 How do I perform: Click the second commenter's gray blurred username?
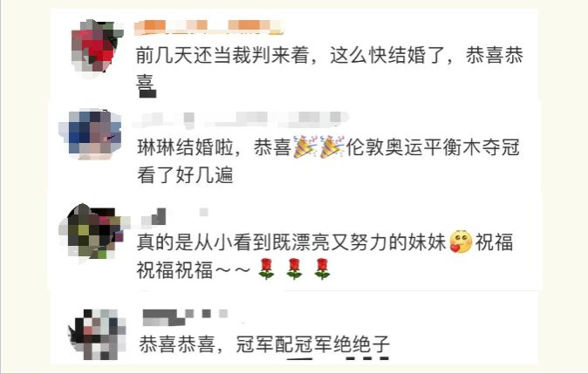click(x=240, y=119)
